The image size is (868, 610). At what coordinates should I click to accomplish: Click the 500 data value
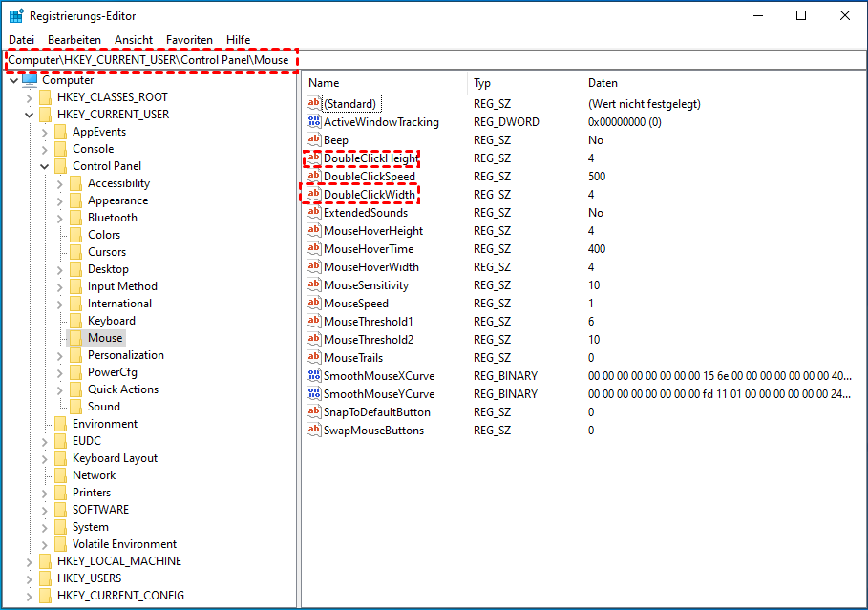pos(597,176)
